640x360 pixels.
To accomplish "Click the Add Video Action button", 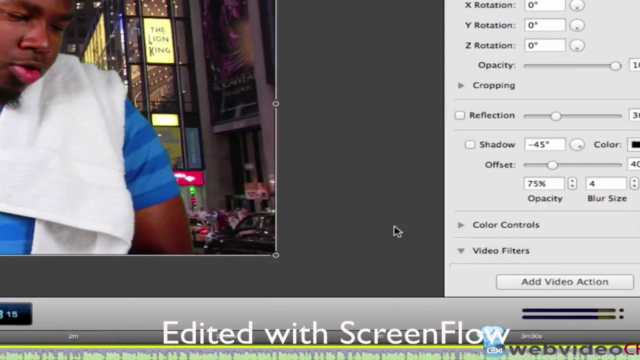I will [x=564, y=282].
